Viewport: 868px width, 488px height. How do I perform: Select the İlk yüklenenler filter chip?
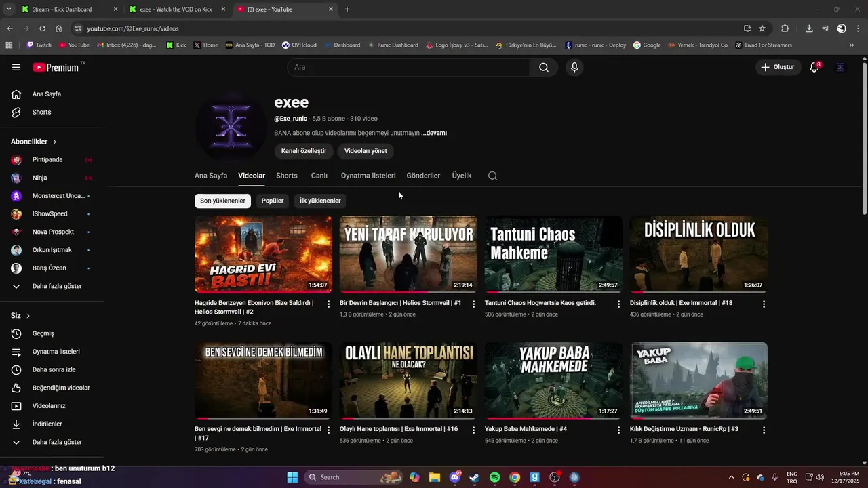[x=320, y=201]
